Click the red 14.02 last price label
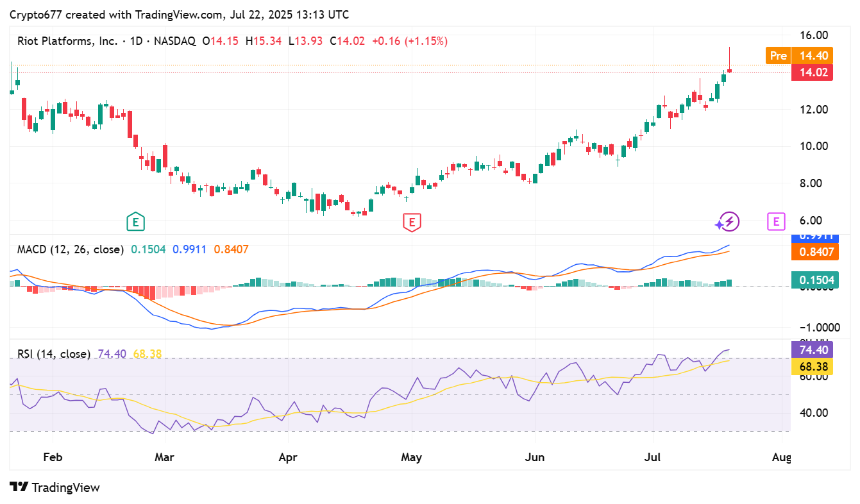The image size is (860, 504). pyautogui.click(x=813, y=72)
